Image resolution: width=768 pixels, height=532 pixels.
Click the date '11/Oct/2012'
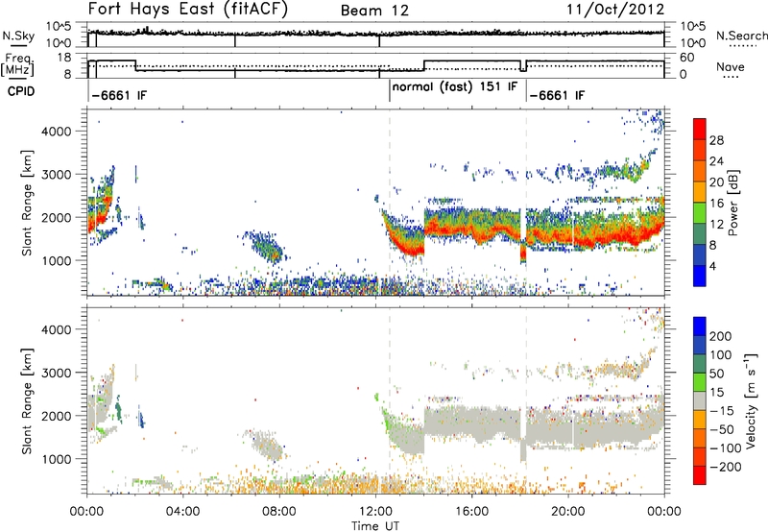click(615, 10)
